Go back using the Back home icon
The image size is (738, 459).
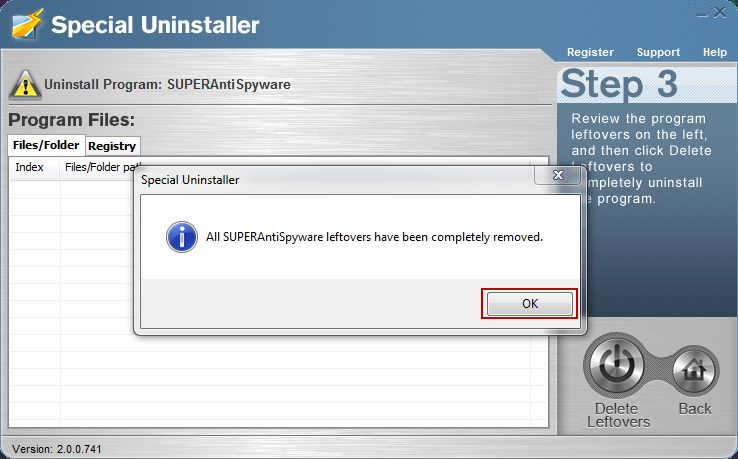tap(695, 371)
